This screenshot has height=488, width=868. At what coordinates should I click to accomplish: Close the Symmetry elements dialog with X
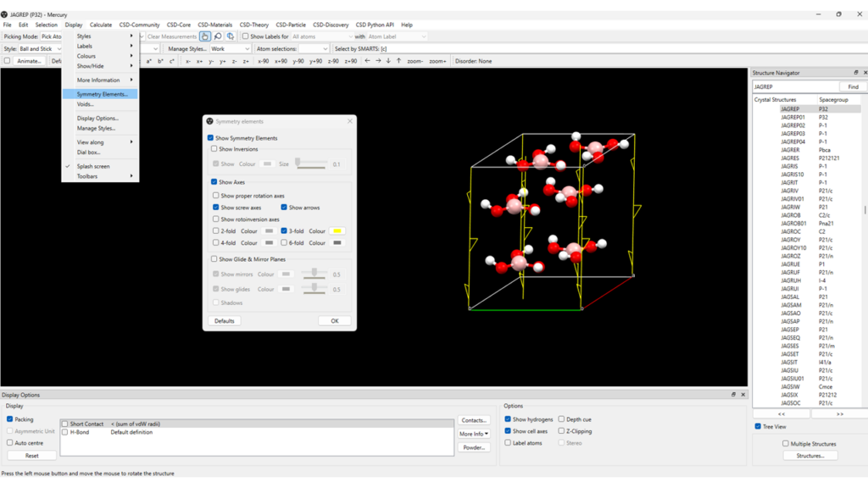349,121
